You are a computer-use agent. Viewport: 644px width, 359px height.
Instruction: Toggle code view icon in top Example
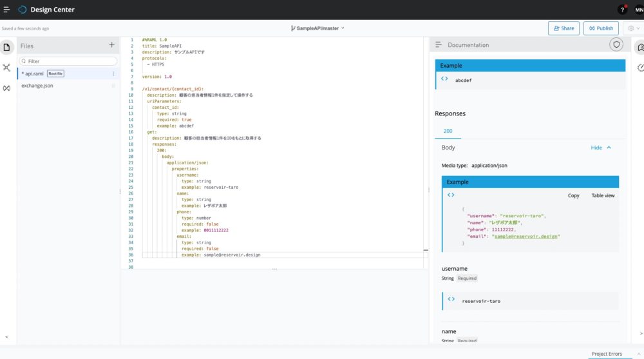pos(444,79)
